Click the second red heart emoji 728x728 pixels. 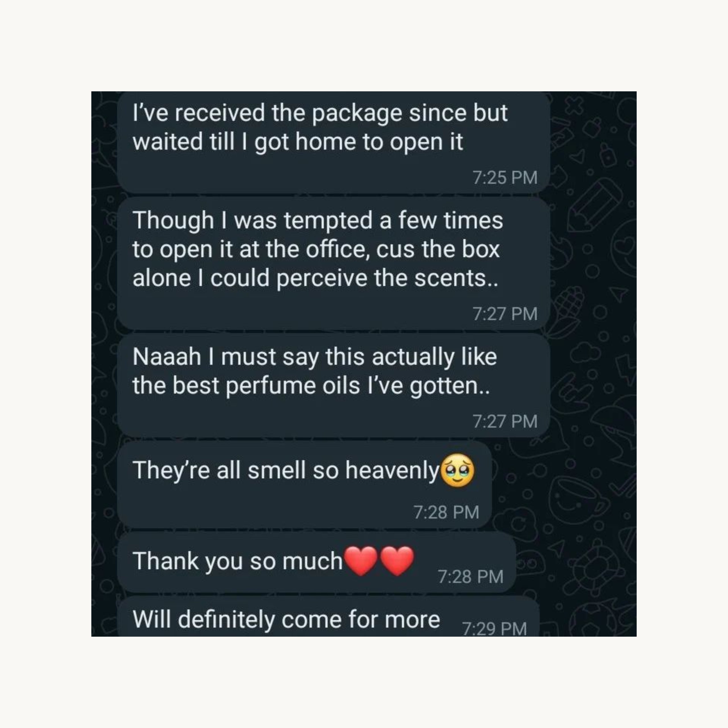tap(397, 561)
